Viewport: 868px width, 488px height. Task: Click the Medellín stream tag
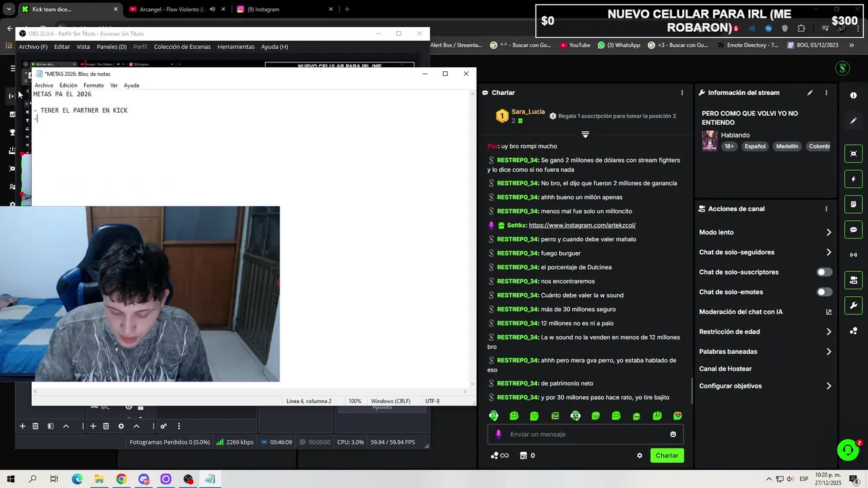pyautogui.click(x=787, y=146)
